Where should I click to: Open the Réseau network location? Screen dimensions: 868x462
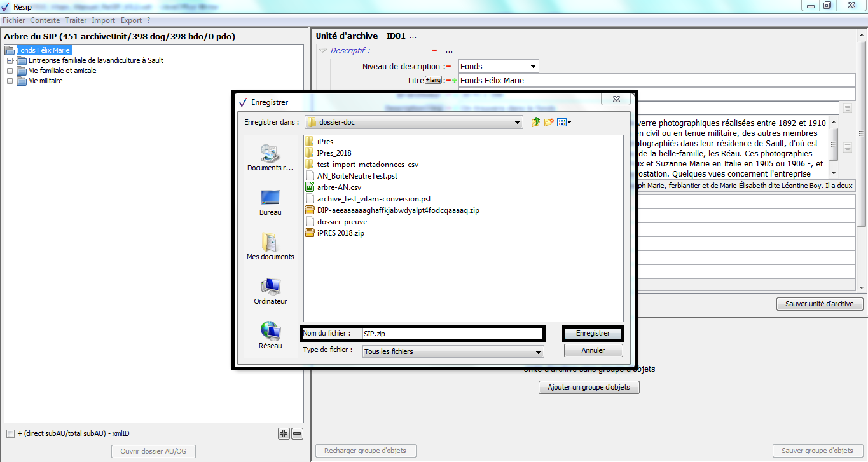270,336
